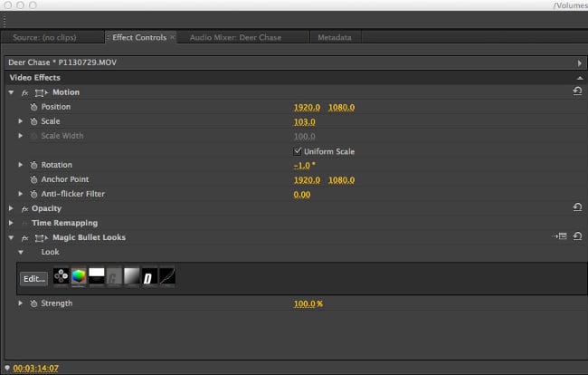Click the Opacity effect reset icon
This screenshot has height=375, width=588.
(577, 207)
